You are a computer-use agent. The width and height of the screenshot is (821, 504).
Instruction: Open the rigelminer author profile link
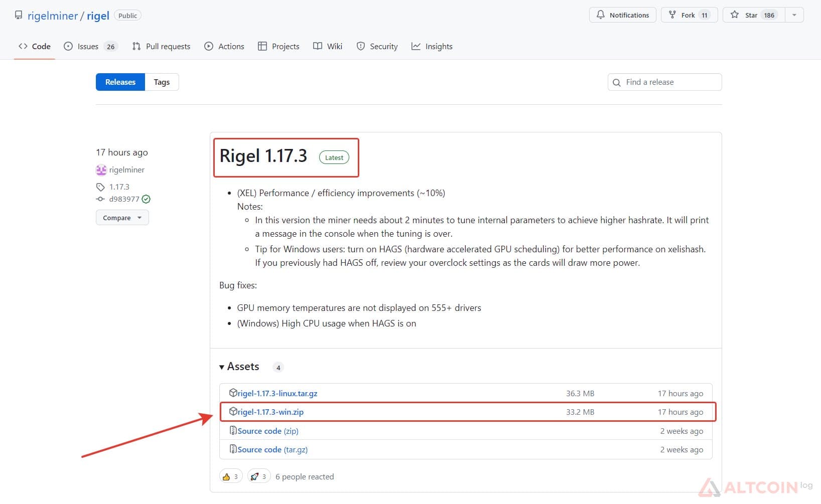click(x=126, y=170)
